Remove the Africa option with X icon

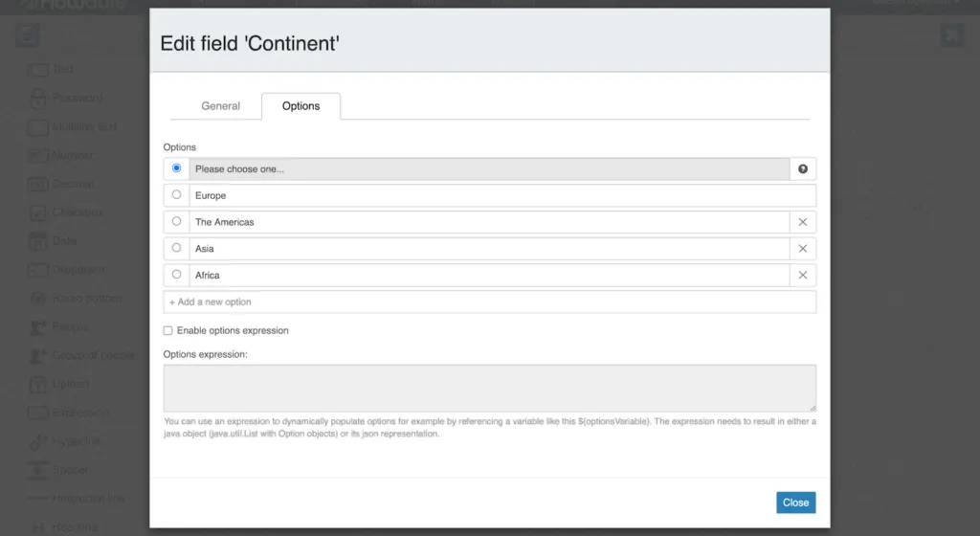click(803, 275)
